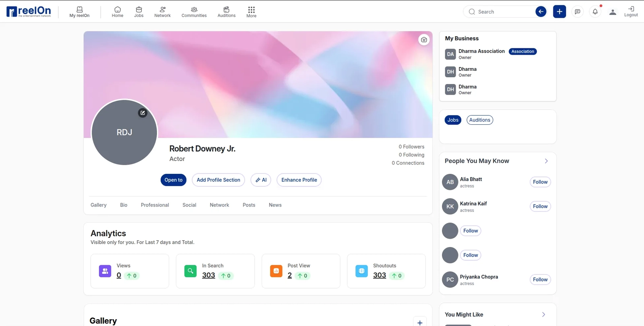Click the Enhance Profile button
Image resolution: width=644 pixels, height=326 pixels.
299,180
